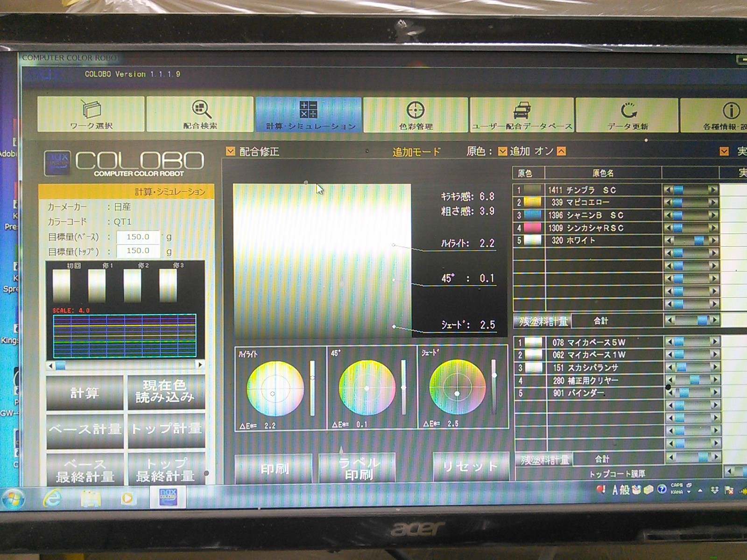Expand the 配合修正 dropdown arrow
Viewport: 747px width, 560px height.
coord(230,151)
